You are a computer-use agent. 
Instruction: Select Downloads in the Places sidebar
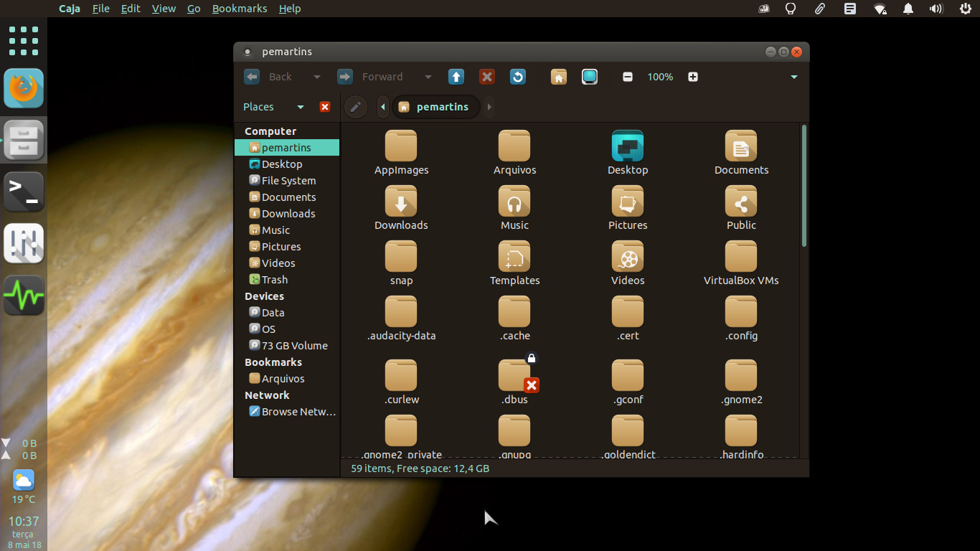pos(288,214)
